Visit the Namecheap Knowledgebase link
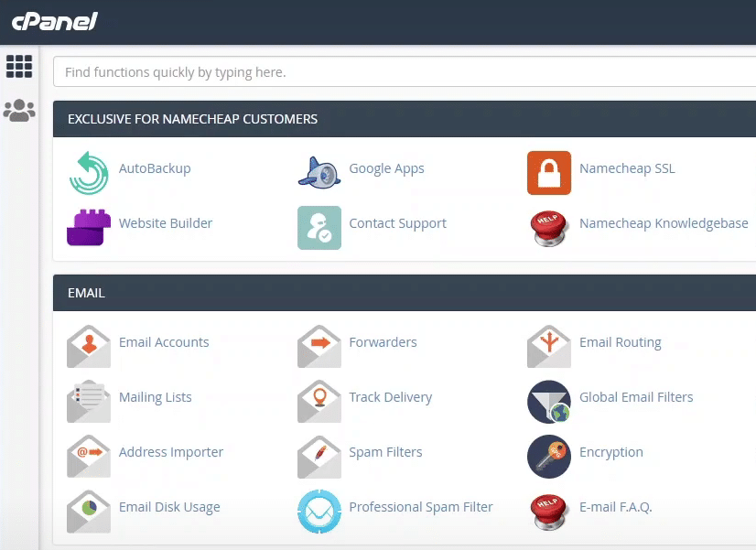Viewport: 756px width, 550px height. point(664,223)
